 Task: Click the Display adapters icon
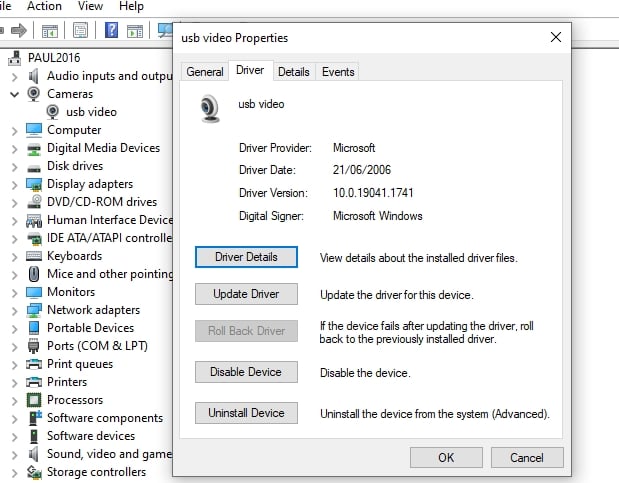pyautogui.click(x=34, y=184)
